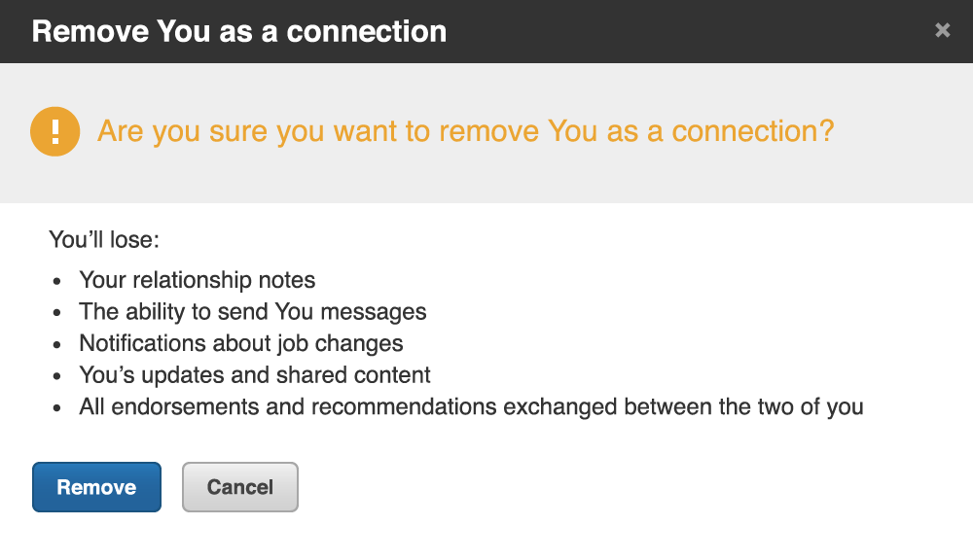
Task: Select the "Your relationship notes" bullet item
Action: [197, 280]
